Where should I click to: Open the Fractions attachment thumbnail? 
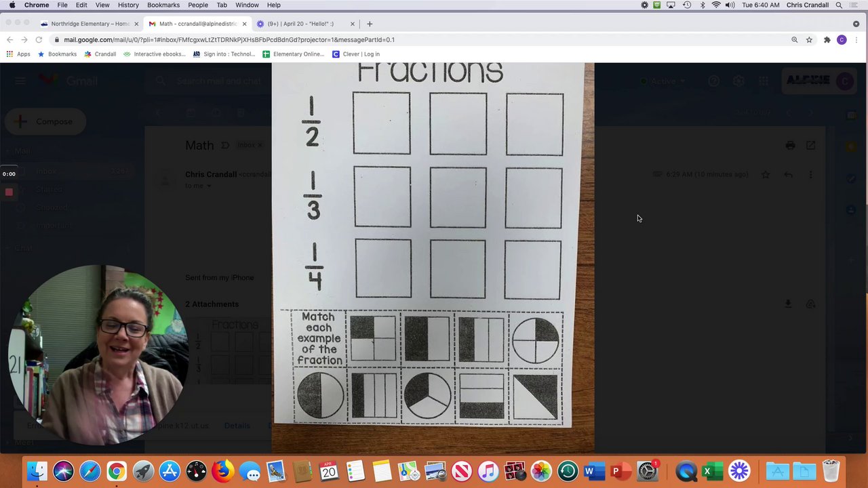[x=229, y=350]
